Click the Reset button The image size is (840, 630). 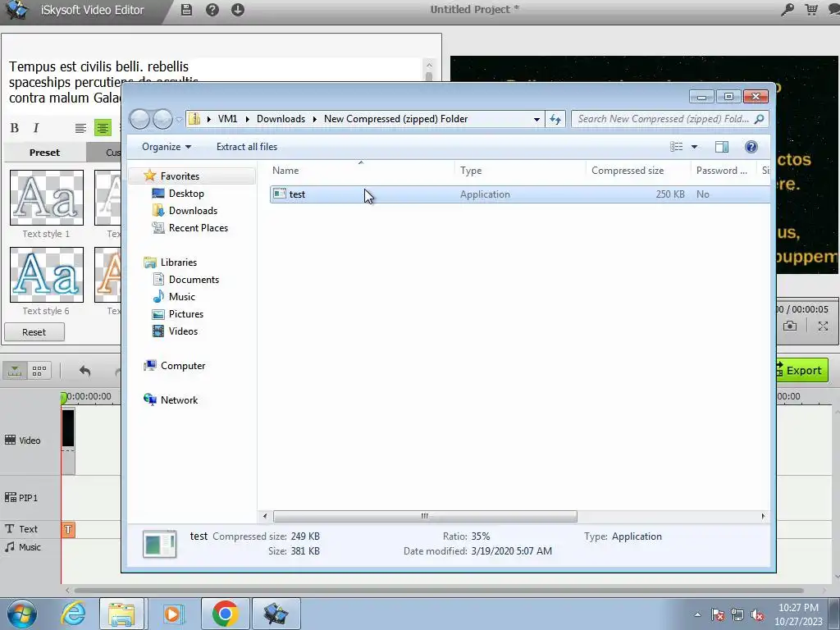[34, 332]
